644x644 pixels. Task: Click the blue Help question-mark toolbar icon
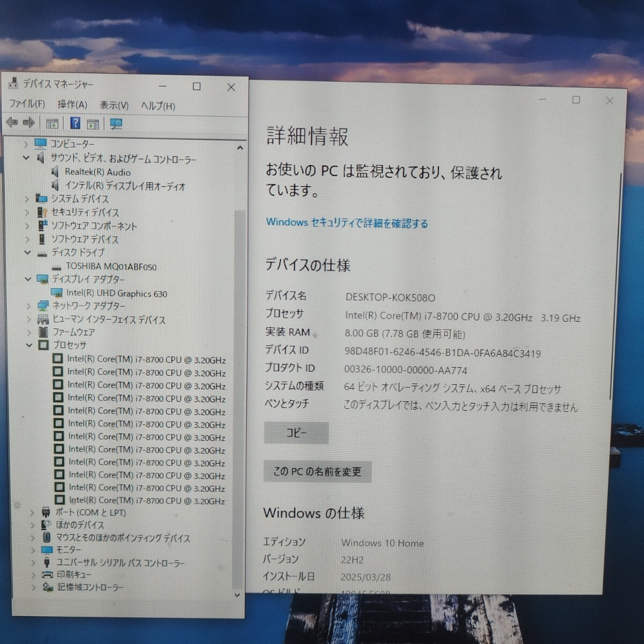tap(76, 123)
